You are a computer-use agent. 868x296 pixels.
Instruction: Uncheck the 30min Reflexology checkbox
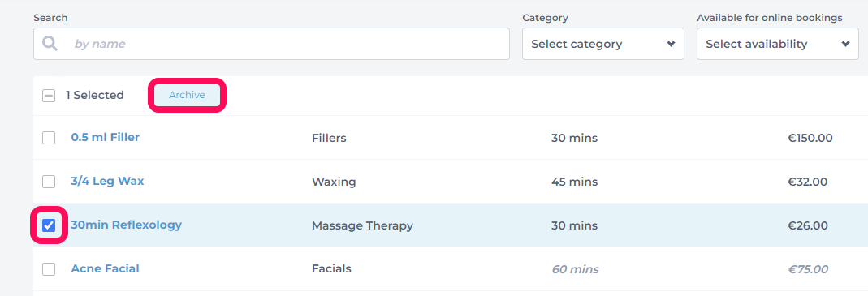point(49,225)
